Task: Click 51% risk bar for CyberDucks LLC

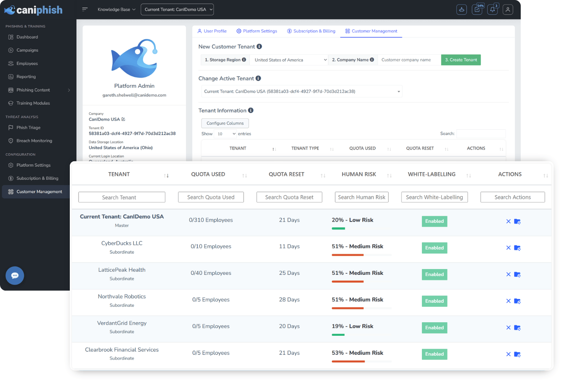Action: [x=361, y=255]
